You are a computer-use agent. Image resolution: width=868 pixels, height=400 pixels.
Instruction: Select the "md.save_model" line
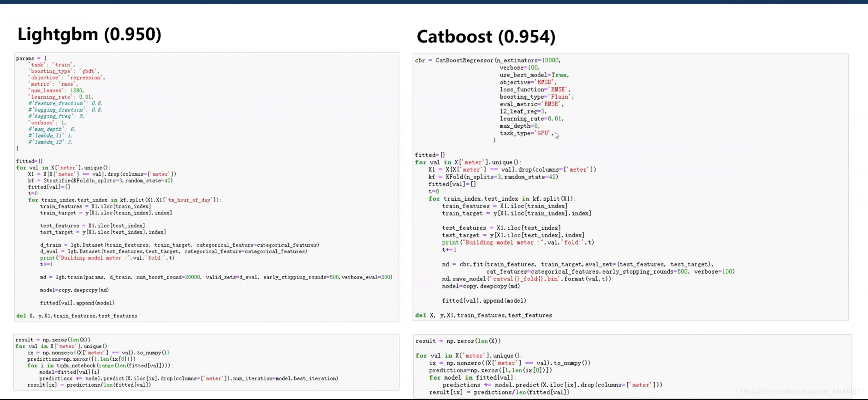527,279
